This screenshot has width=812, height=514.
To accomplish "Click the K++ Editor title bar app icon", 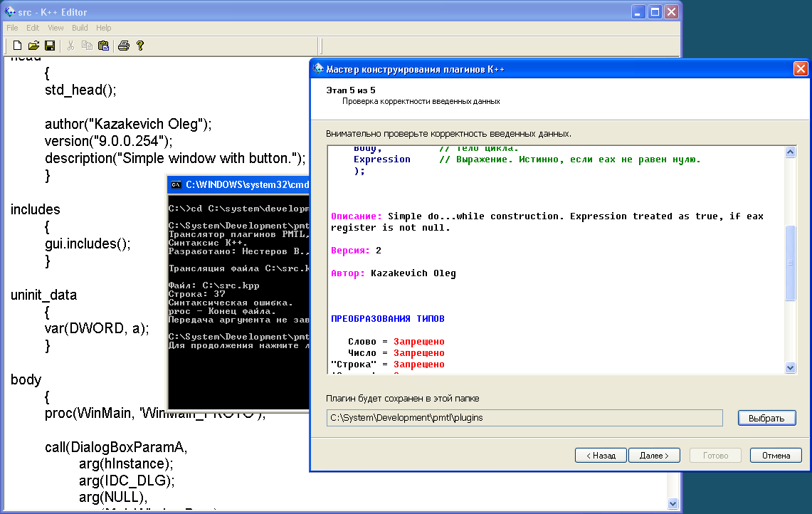I will click(10, 11).
